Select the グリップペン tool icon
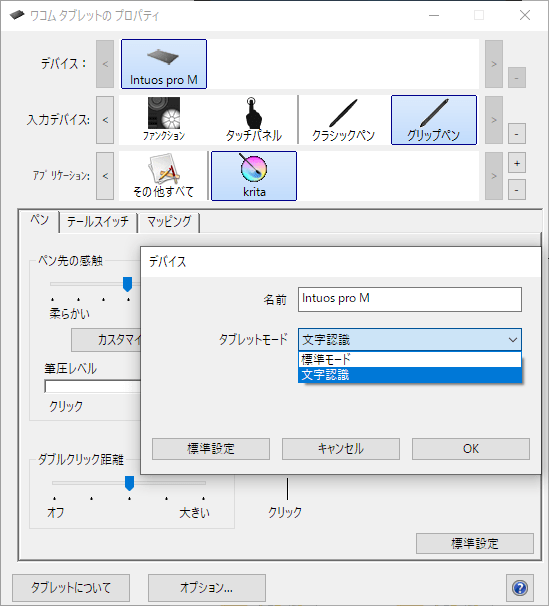549x606 pixels. pos(434,120)
